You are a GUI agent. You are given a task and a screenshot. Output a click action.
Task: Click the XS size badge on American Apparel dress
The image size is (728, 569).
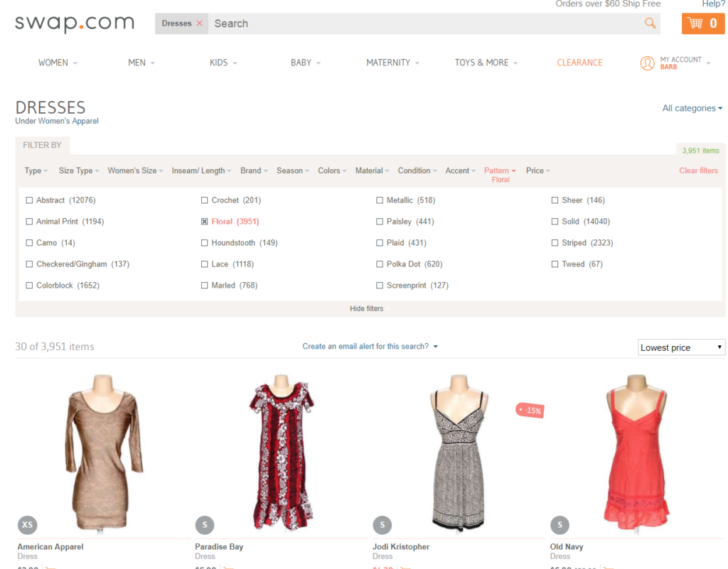tap(28, 524)
